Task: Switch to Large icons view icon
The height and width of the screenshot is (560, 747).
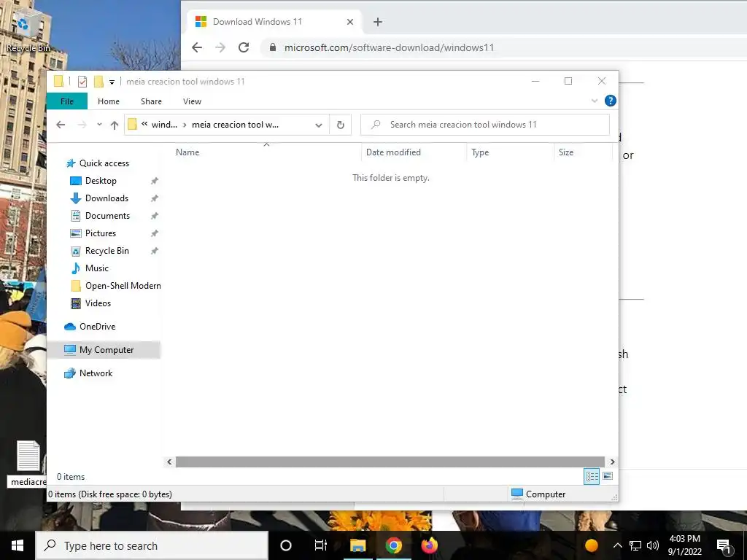Action: click(x=608, y=476)
